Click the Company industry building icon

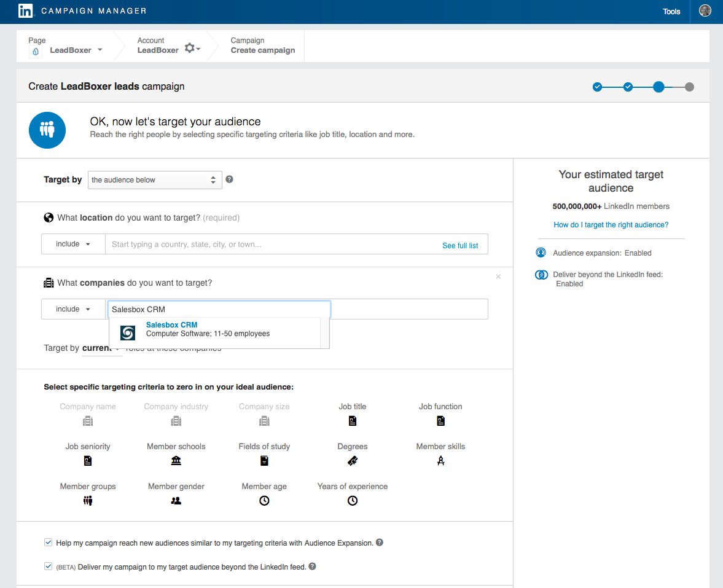pyautogui.click(x=176, y=421)
